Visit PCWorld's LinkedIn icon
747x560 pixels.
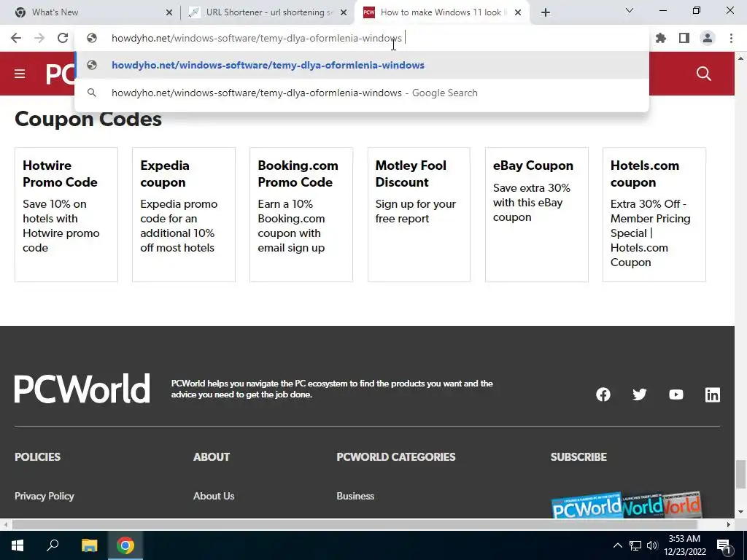click(712, 394)
